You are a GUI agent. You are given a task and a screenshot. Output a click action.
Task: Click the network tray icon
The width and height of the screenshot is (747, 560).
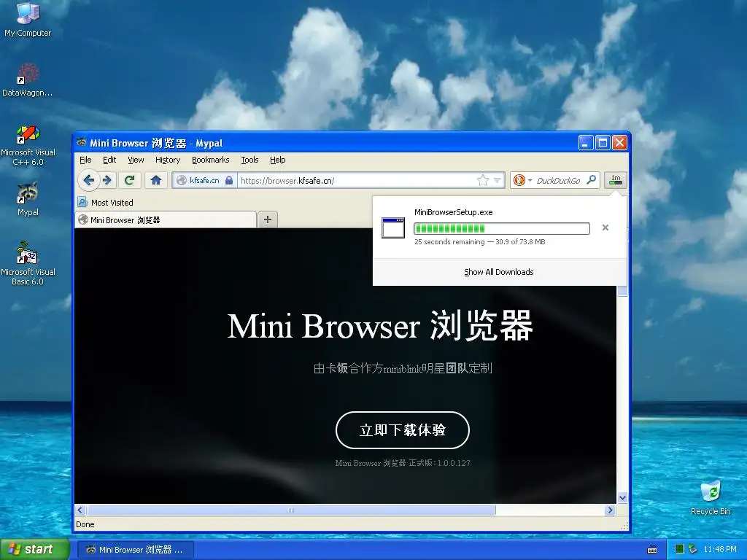point(693,549)
